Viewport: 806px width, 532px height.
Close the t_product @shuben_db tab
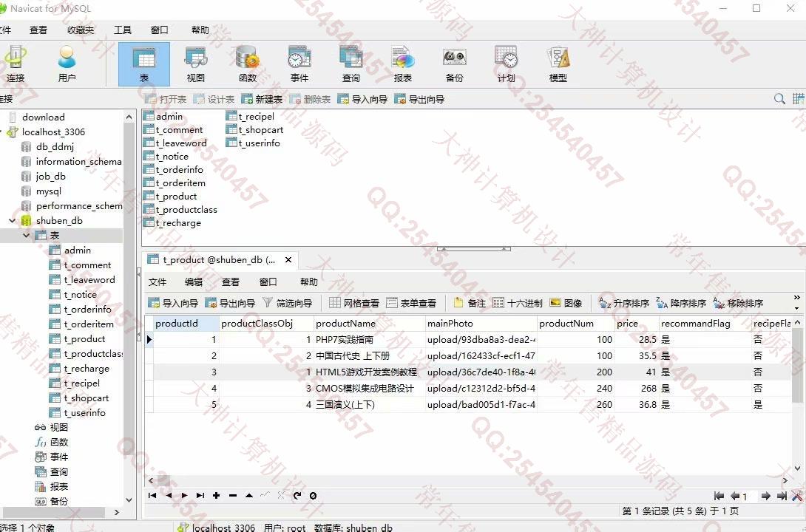[x=288, y=259]
